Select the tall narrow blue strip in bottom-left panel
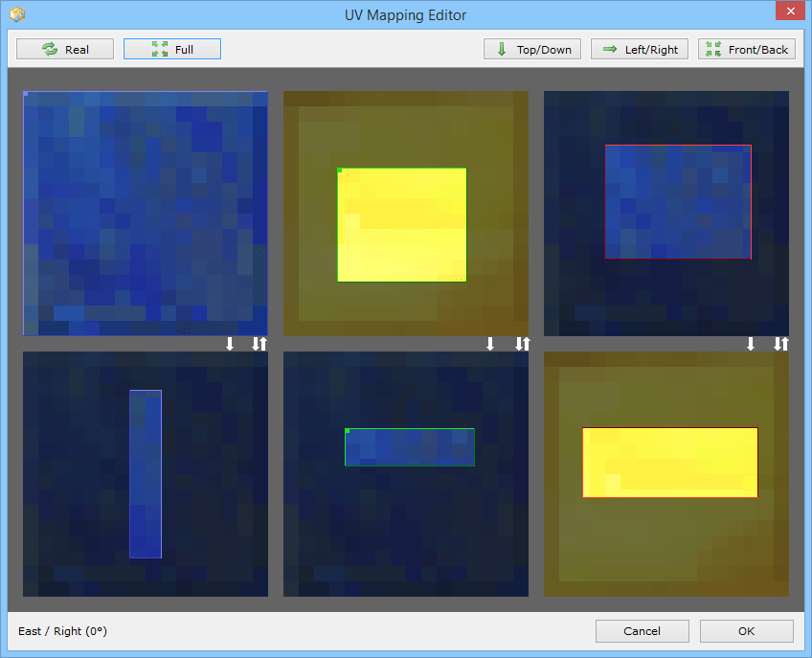Viewport: 812px width, 658px height. [146, 474]
